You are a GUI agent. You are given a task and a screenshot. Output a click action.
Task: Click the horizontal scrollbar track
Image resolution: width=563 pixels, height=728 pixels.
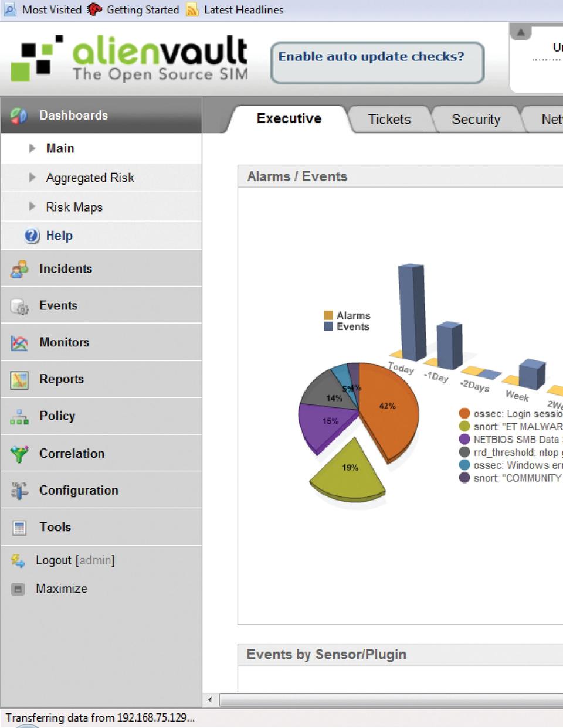click(391, 700)
